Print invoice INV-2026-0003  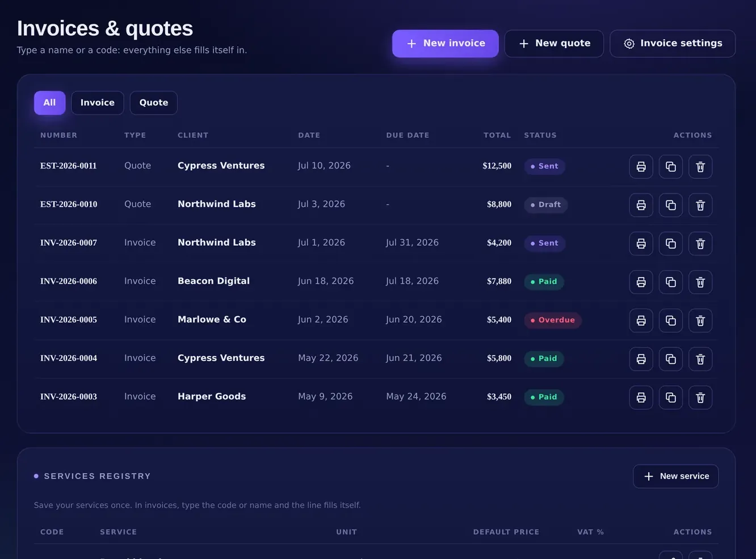pos(641,398)
